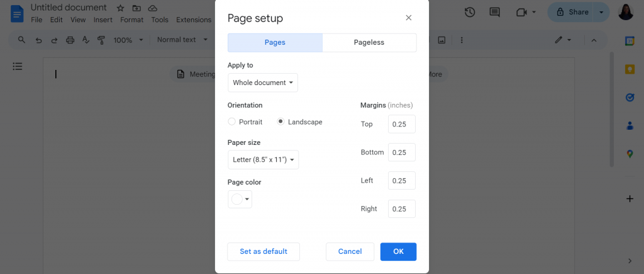The image size is (644, 274).
Task: Open Contacts side panel
Action: point(630,125)
